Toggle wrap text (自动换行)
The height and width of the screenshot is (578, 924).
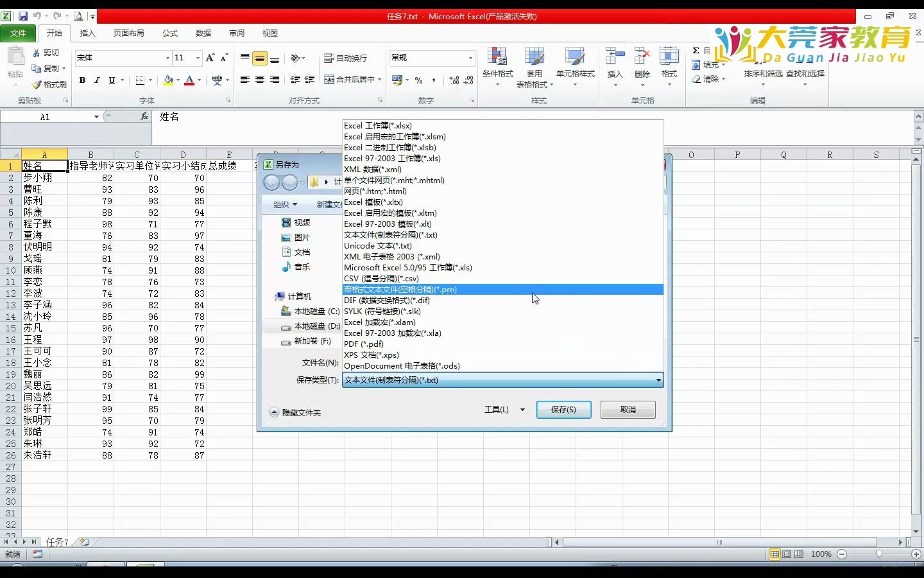click(x=345, y=58)
